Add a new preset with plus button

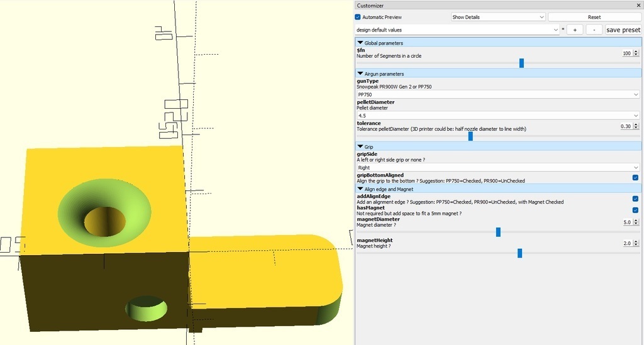pos(575,30)
